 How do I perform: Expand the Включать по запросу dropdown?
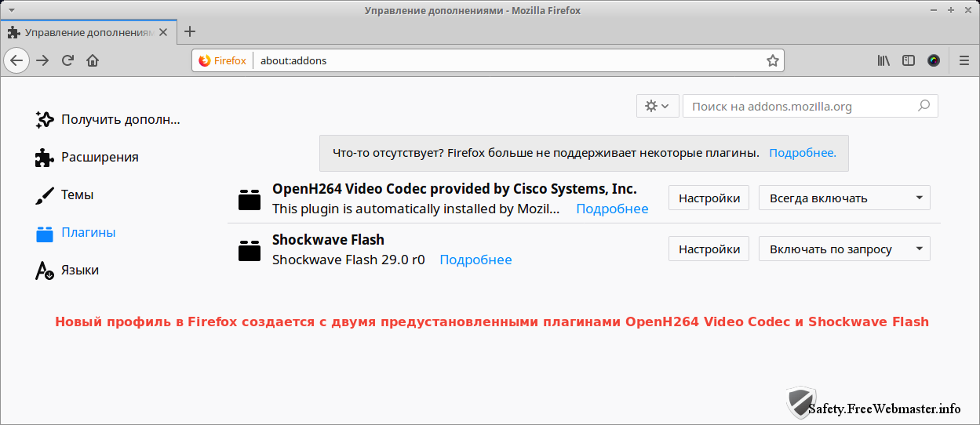844,249
